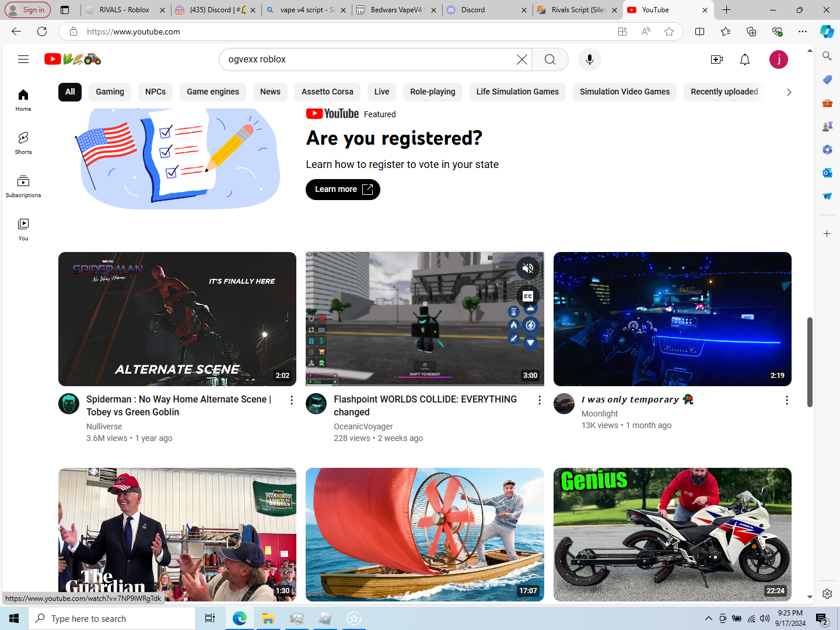The image size is (840, 630).
Task: Select Life Simulation Games chip
Action: click(517, 92)
